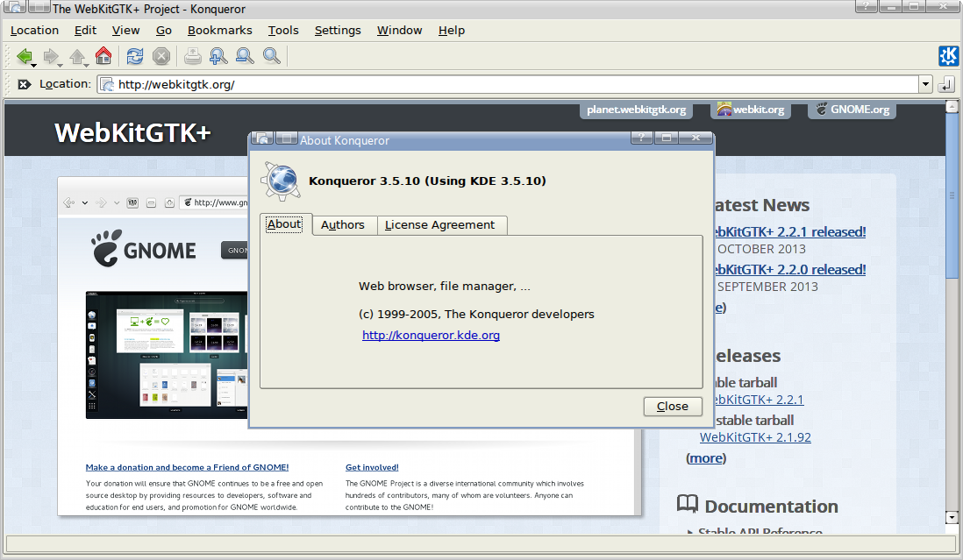Open the Settings menu
The height and width of the screenshot is (560, 963).
(x=338, y=30)
